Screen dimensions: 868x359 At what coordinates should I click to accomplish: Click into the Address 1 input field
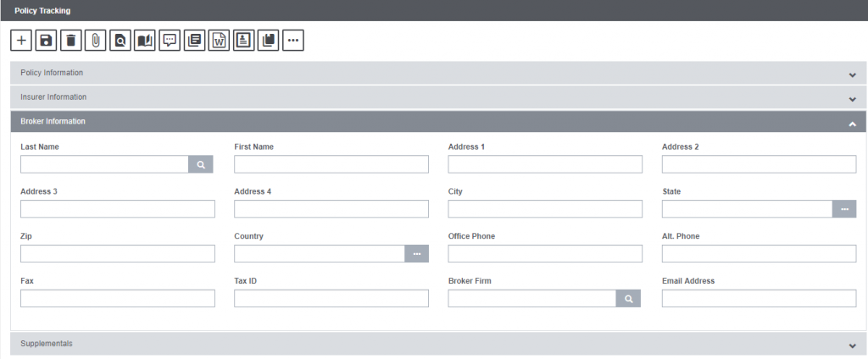pyautogui.click(x=545, y=164)
